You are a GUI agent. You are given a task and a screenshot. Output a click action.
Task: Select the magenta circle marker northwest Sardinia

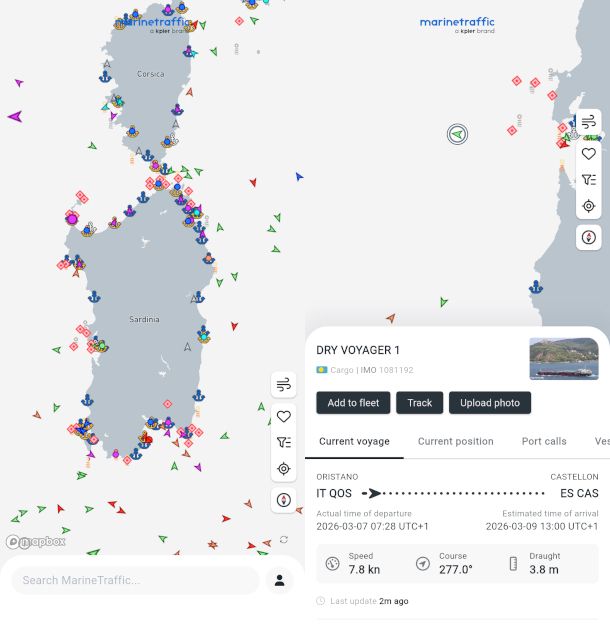[72, 219]
